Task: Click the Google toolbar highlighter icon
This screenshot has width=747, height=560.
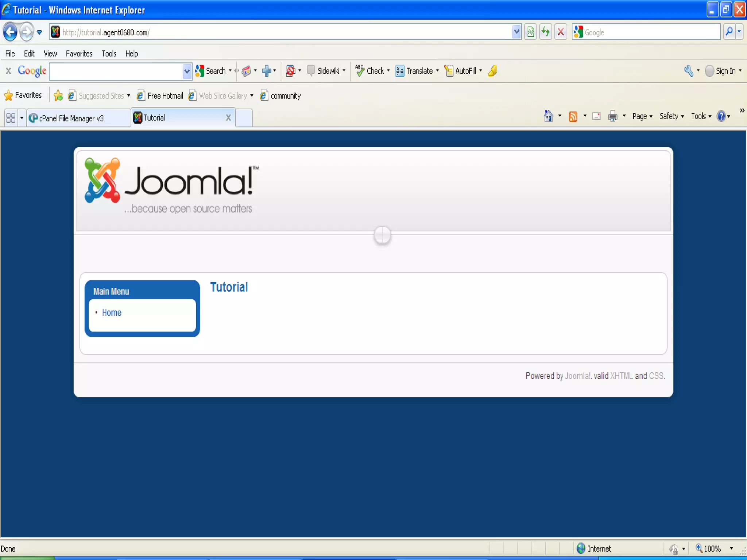Action: tap(493, 71)
